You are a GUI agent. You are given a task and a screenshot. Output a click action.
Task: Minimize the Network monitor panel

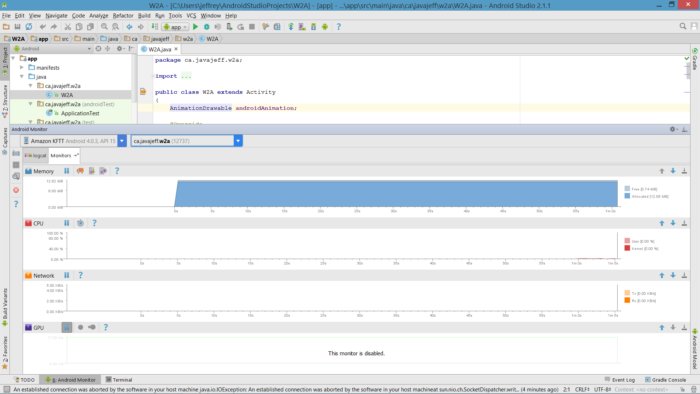(x=684, y=275)
